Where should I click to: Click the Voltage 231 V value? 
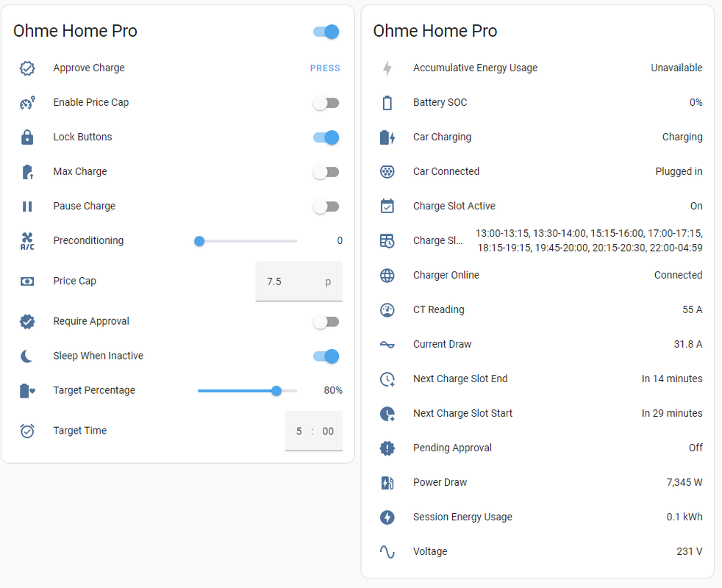[x=690, y=551]
